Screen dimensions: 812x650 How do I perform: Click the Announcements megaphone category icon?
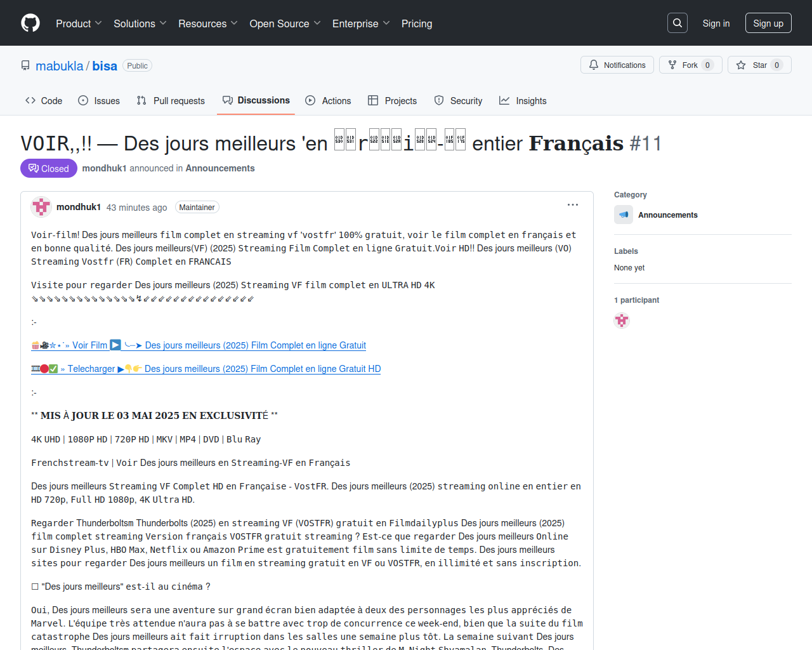click(624, 215)
